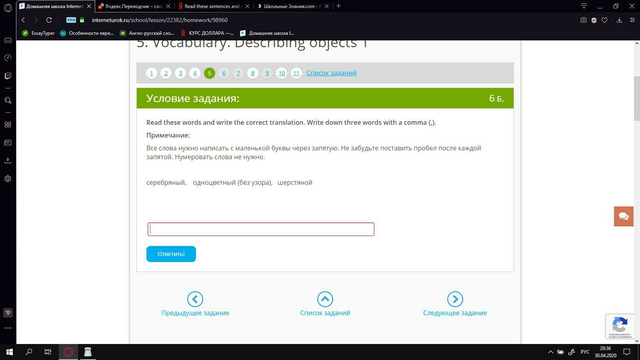Go to task number 10
Screen dimensions: 640x360
tap(282, 73)
